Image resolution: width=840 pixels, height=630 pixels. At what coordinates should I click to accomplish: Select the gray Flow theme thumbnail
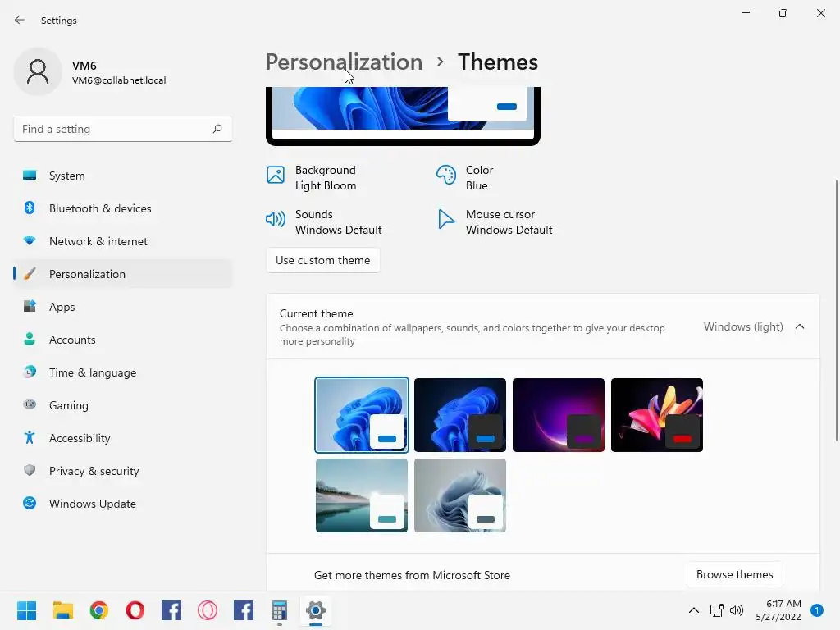(460, 495)
